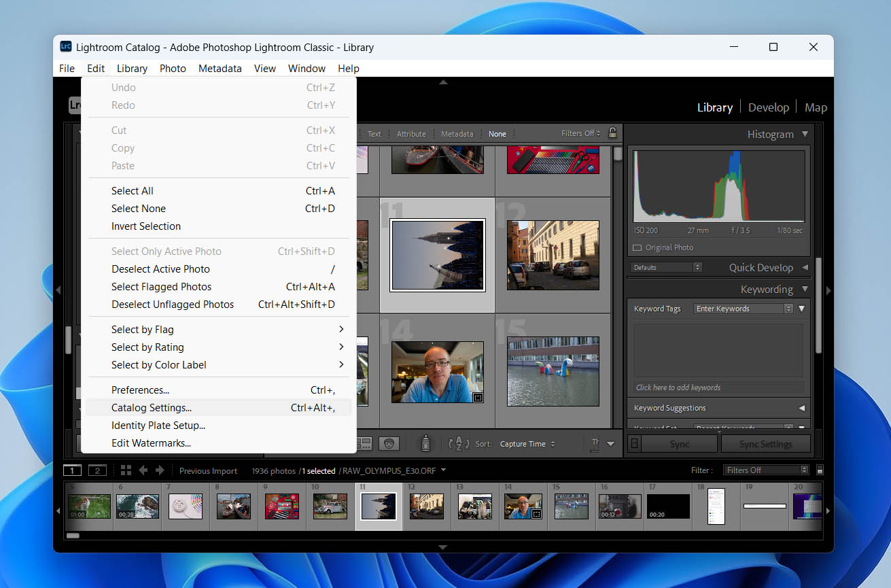
Task: Collapse the Histogram panel
Action: pyautogui.click(x=805, y=135)
